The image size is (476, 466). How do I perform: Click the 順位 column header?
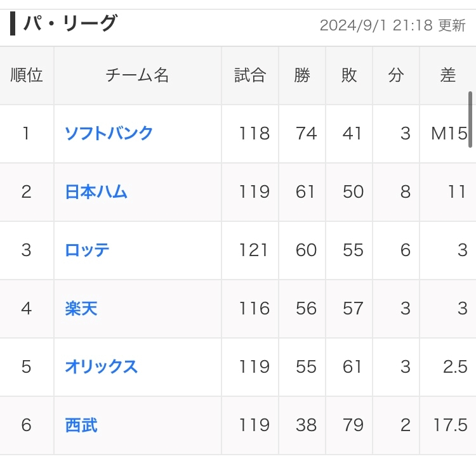coord(27,75)
